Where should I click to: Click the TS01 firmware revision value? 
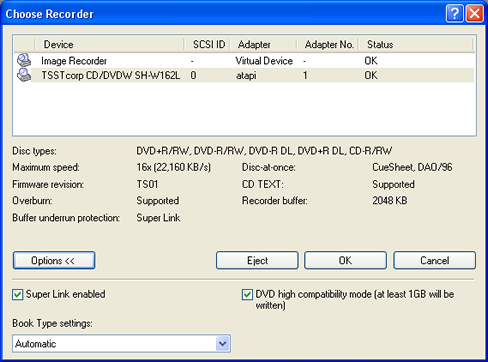(147, 184)
